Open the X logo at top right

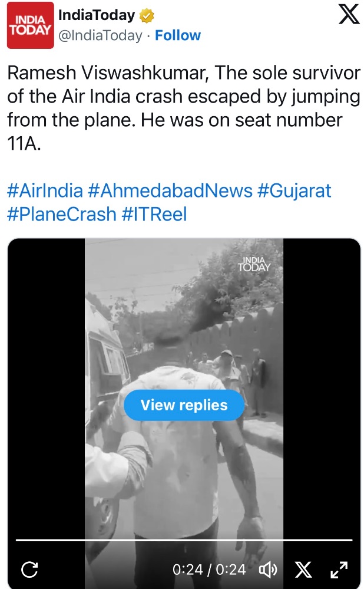[349, 15]
